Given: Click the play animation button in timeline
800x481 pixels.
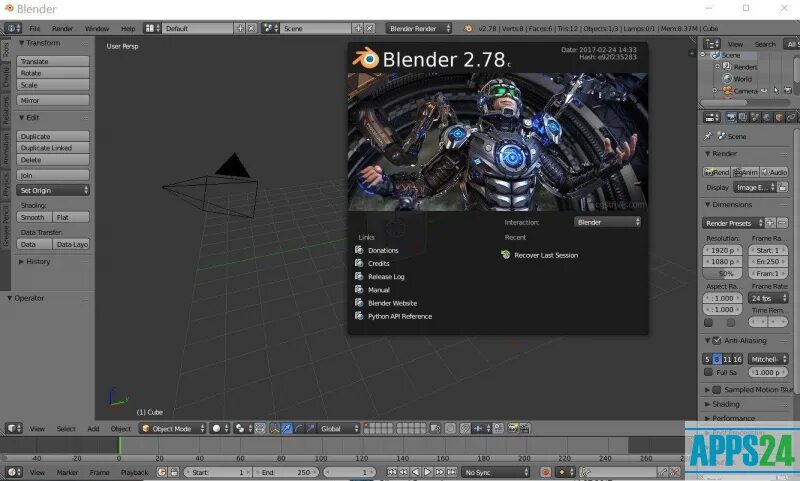Looking at the screenshot, I should pos(428,472).
